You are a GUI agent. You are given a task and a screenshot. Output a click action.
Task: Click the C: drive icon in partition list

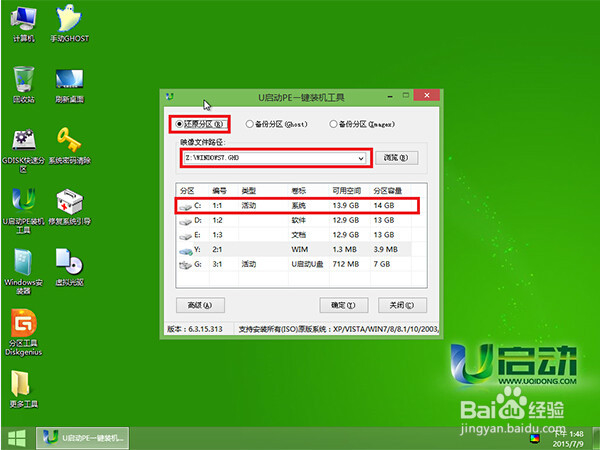coord(185,207)
